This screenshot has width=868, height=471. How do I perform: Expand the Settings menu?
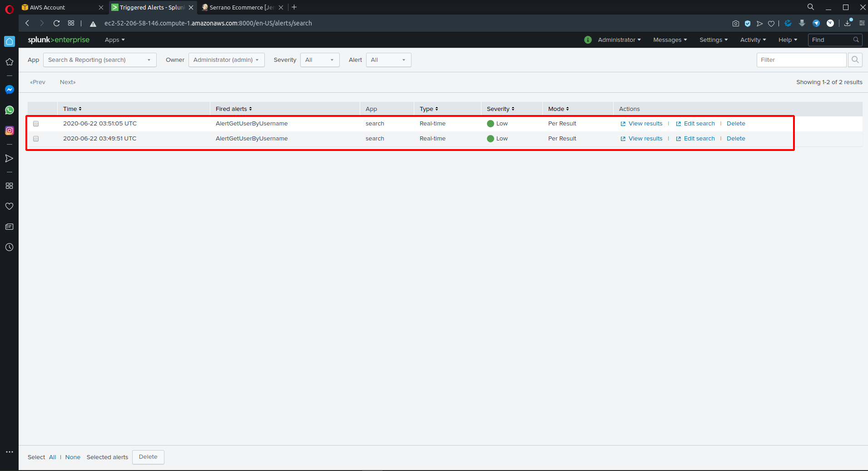click(714, 40)
